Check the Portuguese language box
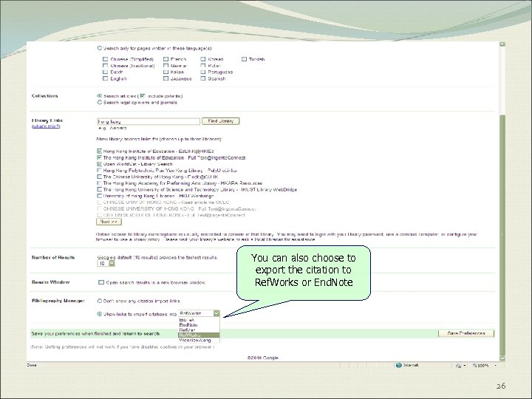Viewport: 532px width, 399px height. (x=203, y=72)
